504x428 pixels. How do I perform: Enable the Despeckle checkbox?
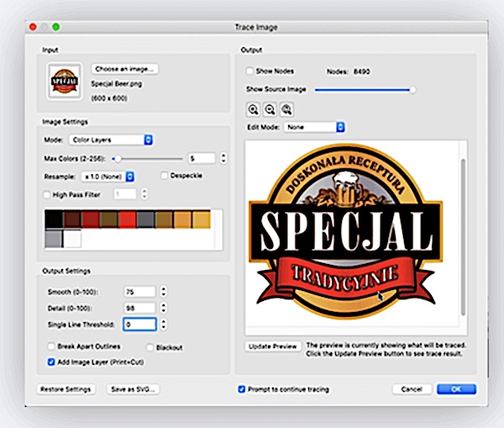[165, 176]
